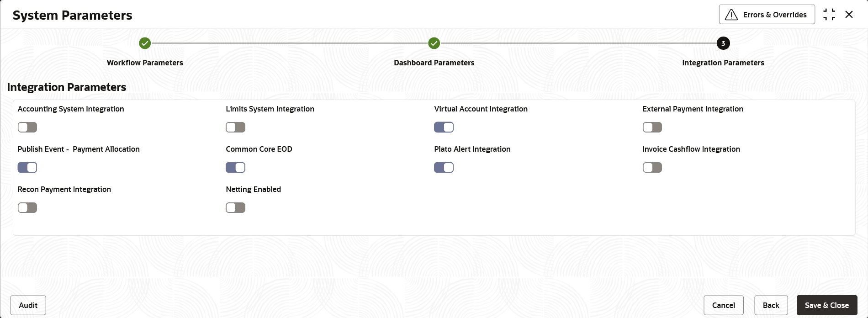Enable Accounting System Integration toggle

tap(27, 127)
